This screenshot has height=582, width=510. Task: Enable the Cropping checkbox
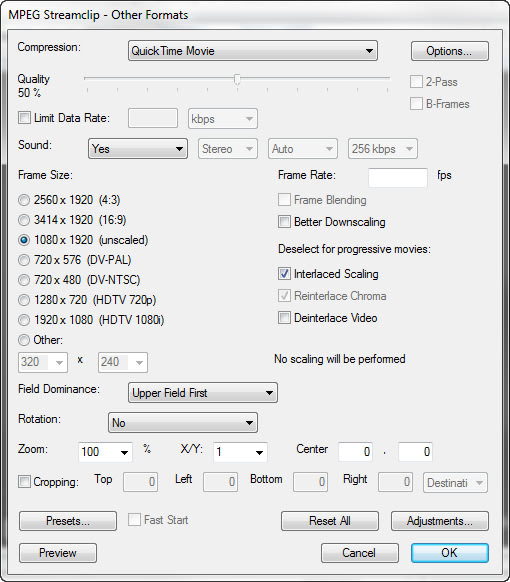click(x=24, y=482)
